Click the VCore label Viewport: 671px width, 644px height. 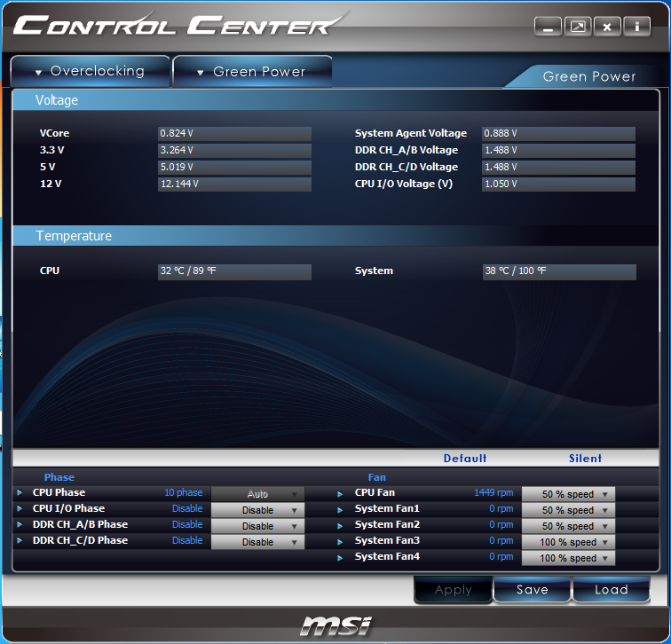(54, 133)
